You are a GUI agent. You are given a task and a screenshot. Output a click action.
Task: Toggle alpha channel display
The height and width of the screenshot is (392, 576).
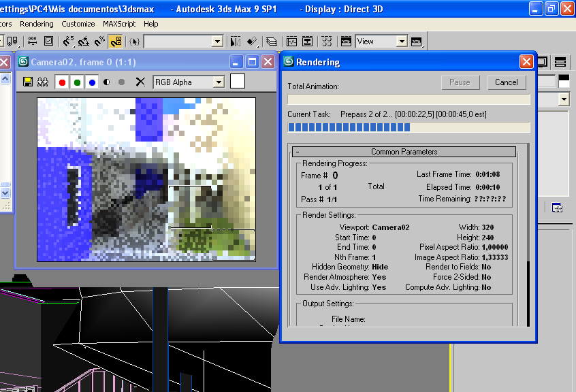(x=107, y=82)
